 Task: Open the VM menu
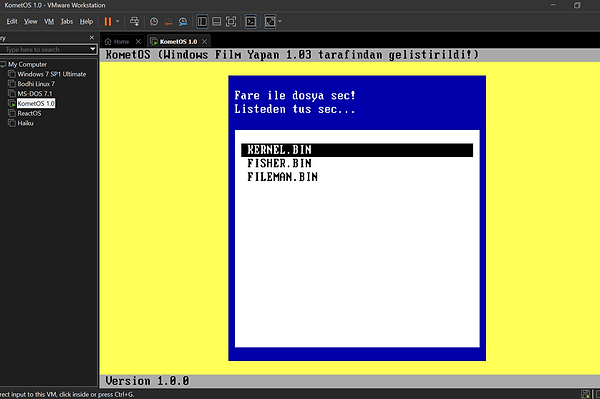[49, 21]
